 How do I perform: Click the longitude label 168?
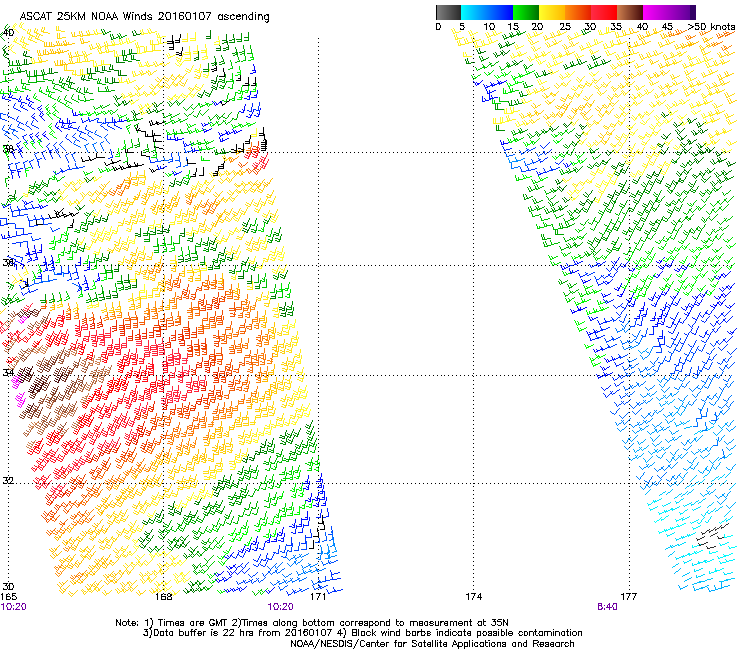pos(163,597)
